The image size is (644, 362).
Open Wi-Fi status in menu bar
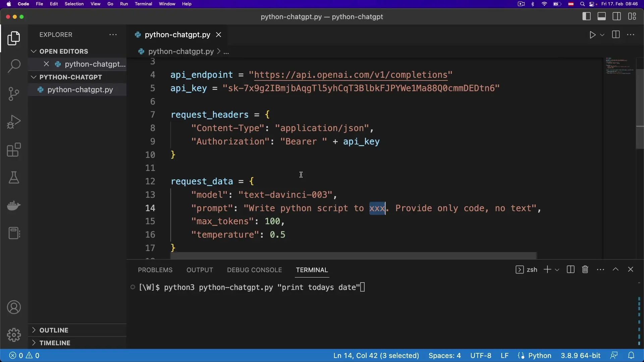click(544, 4)
